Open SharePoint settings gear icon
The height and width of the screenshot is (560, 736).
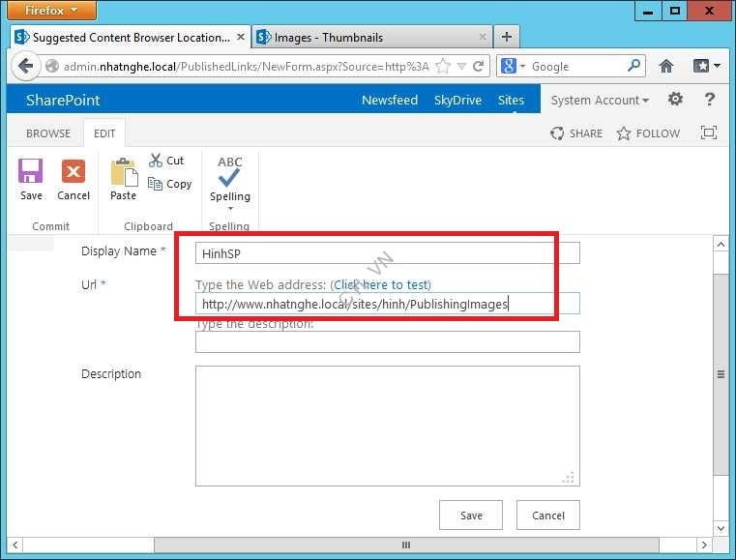click(675, 100)
